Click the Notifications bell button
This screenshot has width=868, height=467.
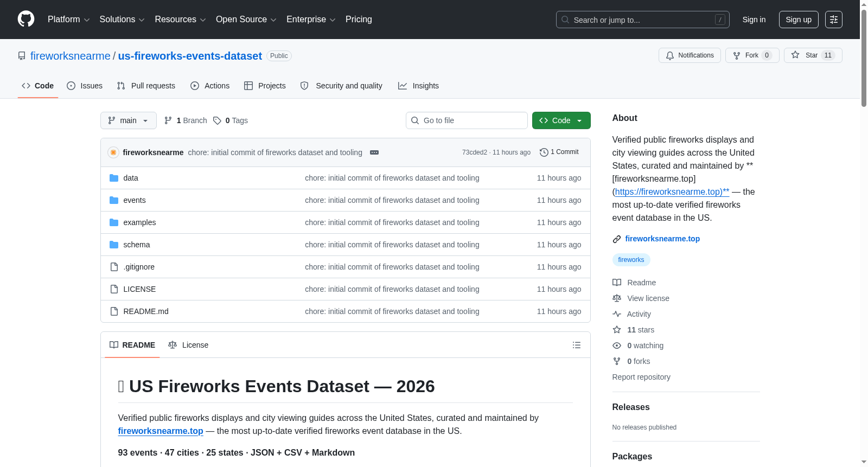[690, 55]
